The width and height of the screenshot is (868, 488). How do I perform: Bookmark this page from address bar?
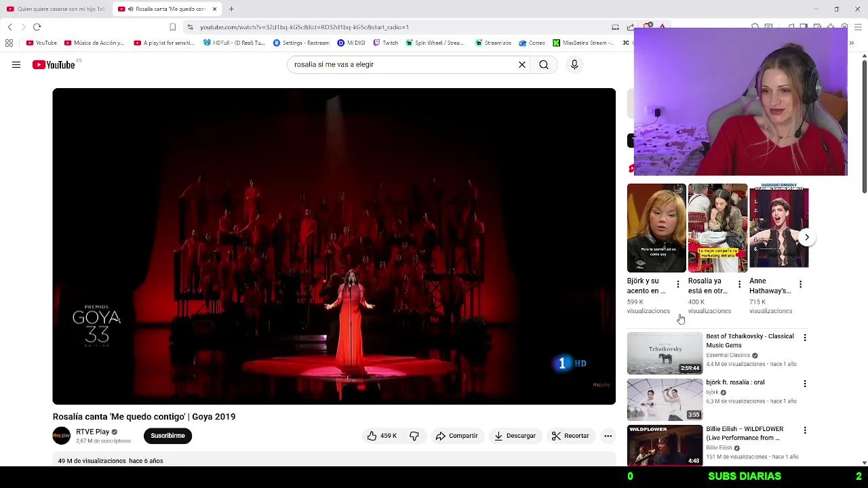tap(172, 27)
